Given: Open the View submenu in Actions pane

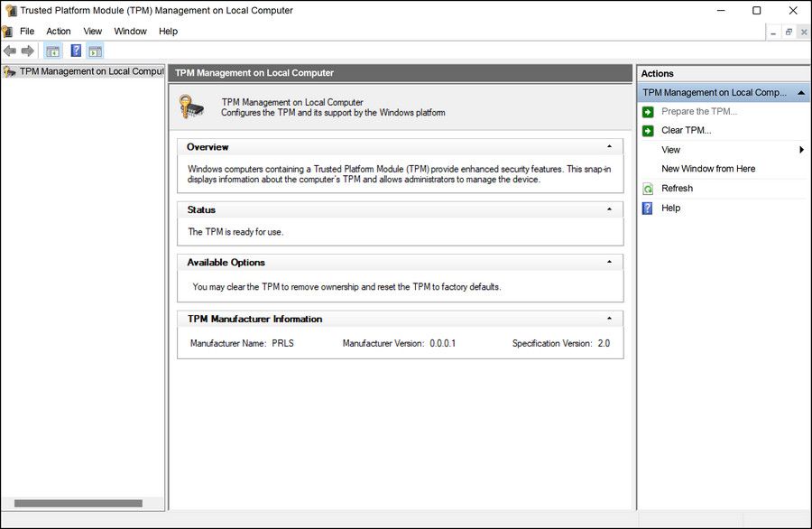Looking at the screenshot, I should [x=670, y=150].
